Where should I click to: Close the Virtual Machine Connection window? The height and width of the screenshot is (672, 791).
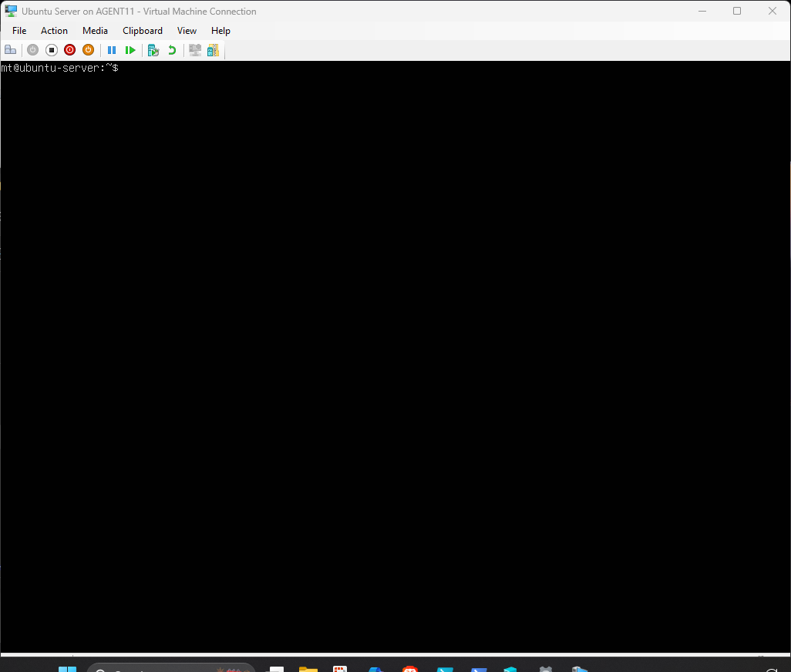(x=772, y=11)
